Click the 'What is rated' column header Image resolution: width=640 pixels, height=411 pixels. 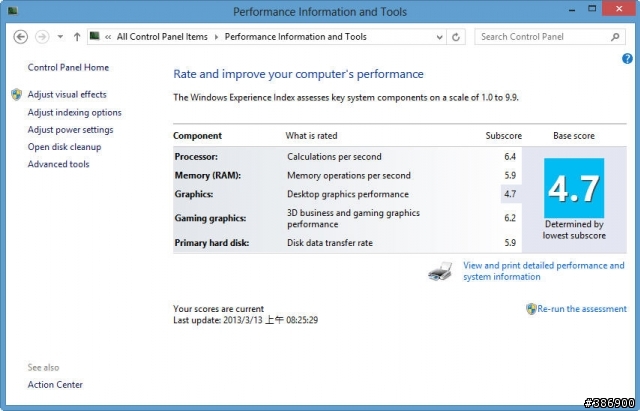pos(311,136)
